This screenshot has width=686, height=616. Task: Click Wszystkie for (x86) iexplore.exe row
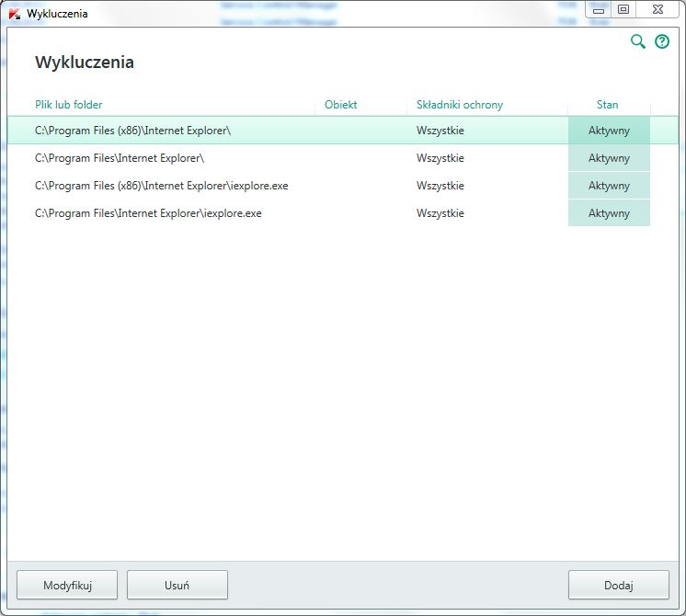point(440,186)
